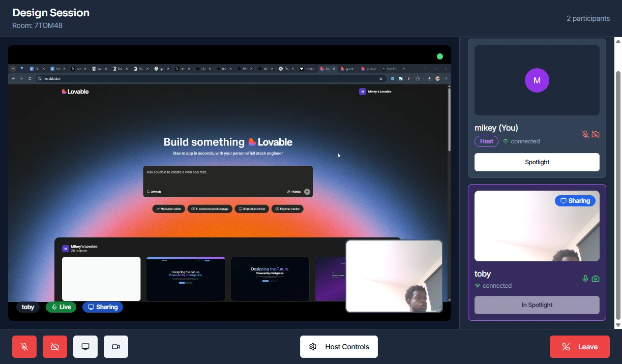Click the forward arrow in shared browser
The height and width of the screenshot is (364, 622).
coord(21,79)
